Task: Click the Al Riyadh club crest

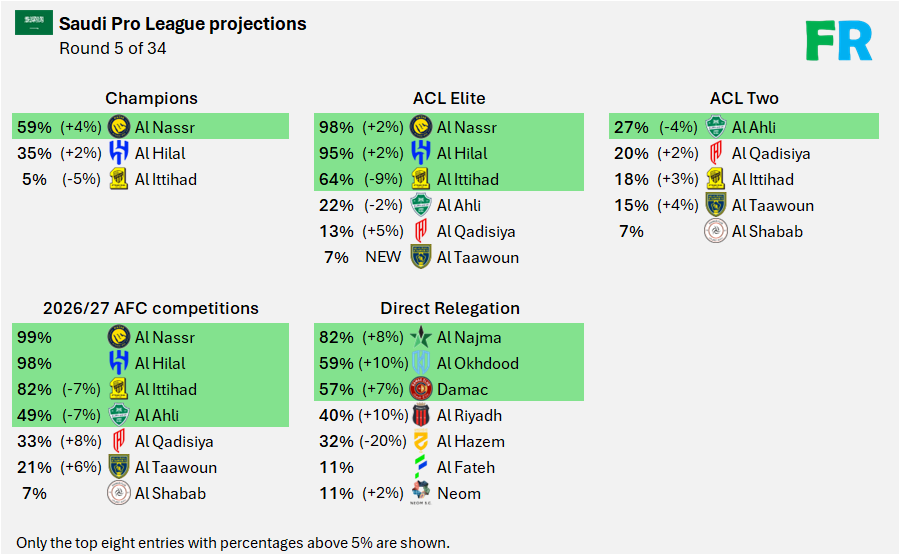Action: [421, 415]
